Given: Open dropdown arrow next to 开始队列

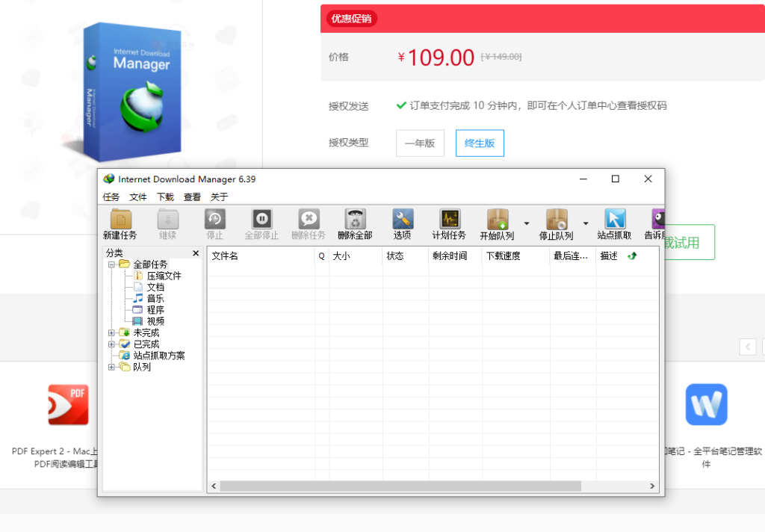Looking at the screenshot, I should tap(527, 223).
